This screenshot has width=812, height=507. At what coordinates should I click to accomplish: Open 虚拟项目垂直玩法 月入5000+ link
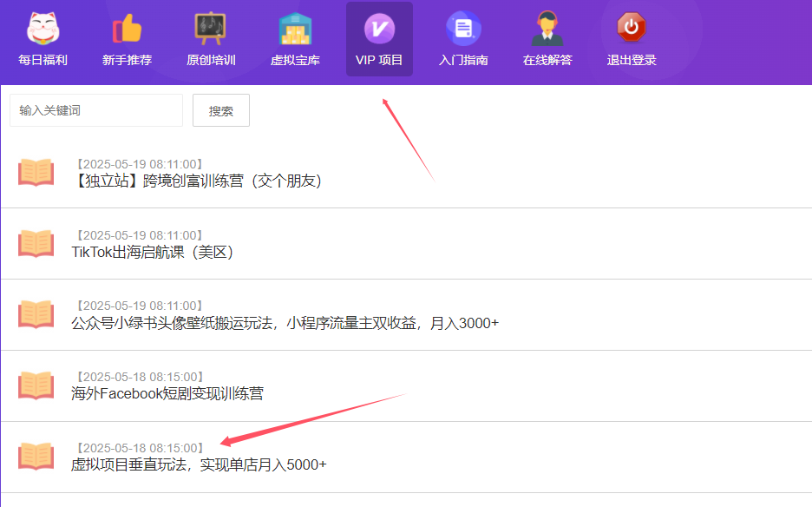(199, 465)
